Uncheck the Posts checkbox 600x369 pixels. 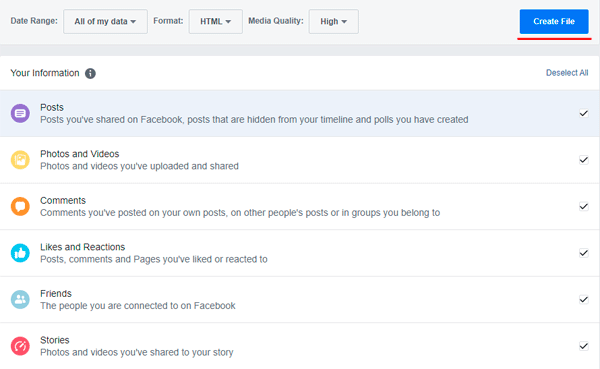[584, 113]
